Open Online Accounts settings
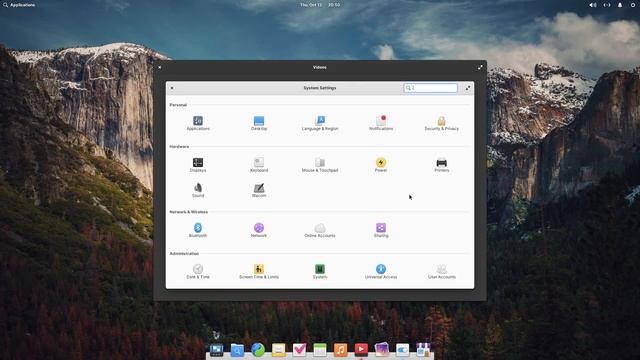Viewport: 640px width, 360px height. (x=320, y=230)
